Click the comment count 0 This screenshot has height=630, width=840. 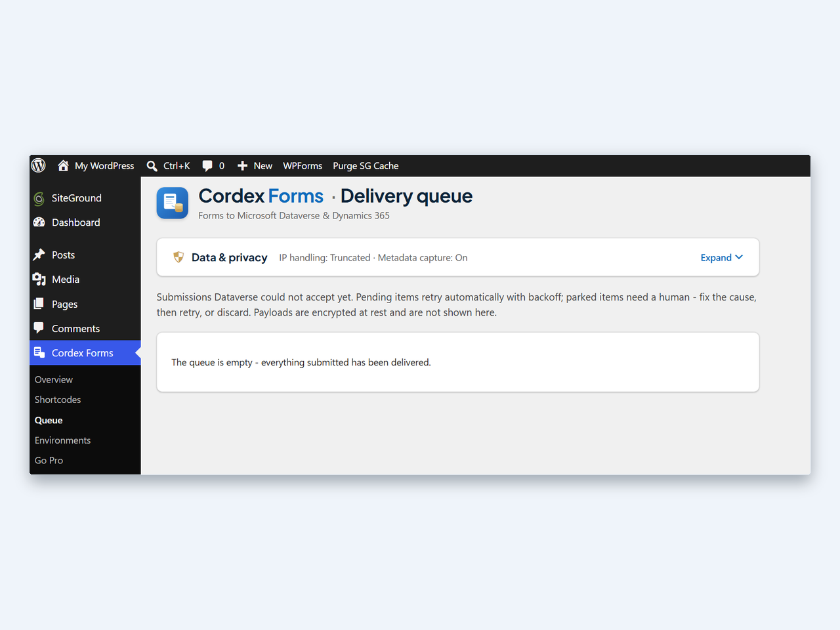222,166
